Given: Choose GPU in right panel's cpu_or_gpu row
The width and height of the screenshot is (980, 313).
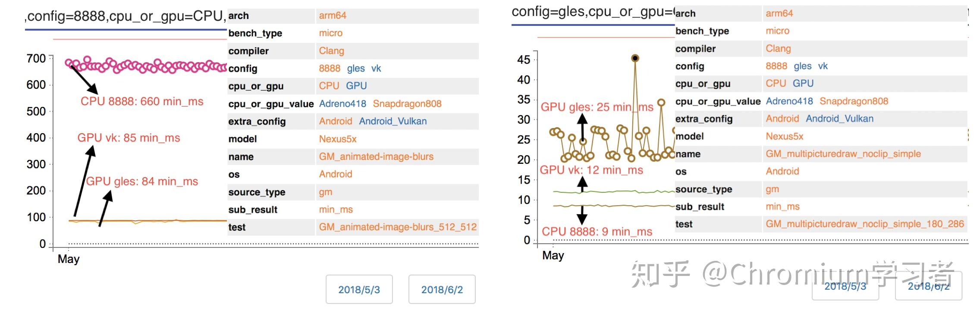Looking at the screenshot, I should click(x=803, y=83).
